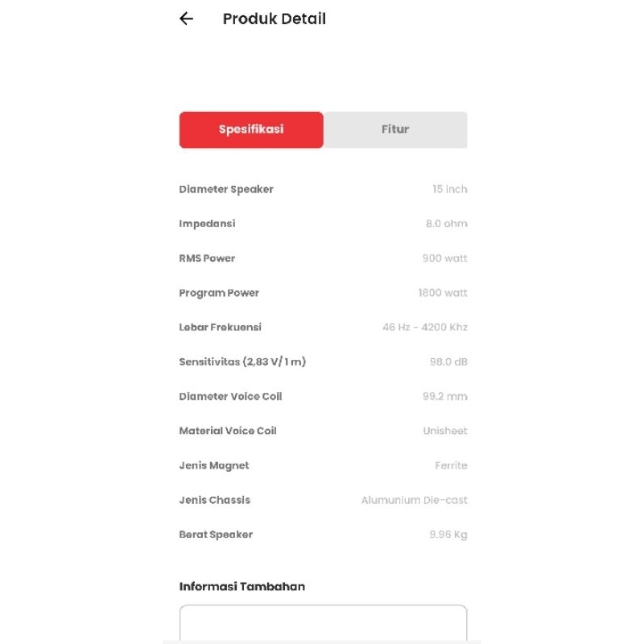
Task: Click the Program Power label
Action: coord(219,293)
